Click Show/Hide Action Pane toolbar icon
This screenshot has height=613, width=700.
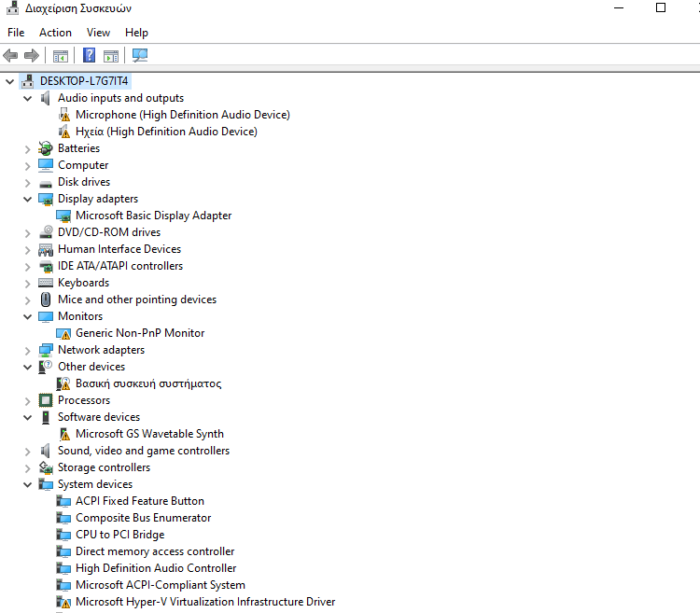coord(111,56)
